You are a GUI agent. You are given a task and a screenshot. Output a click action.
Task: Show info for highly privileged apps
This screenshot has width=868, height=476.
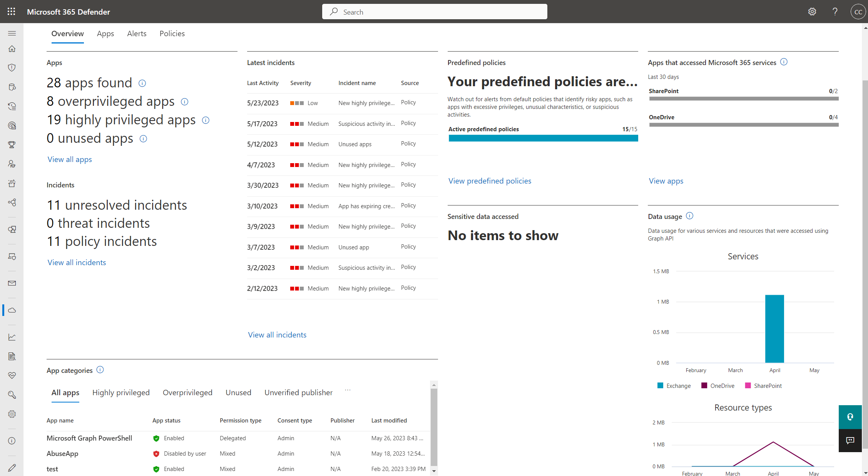pos(206,120)
